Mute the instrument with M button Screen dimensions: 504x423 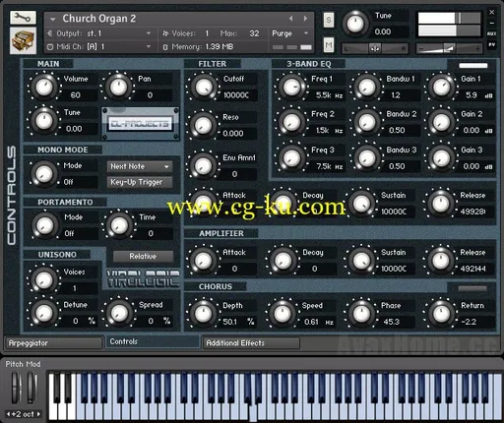[329, 44]
